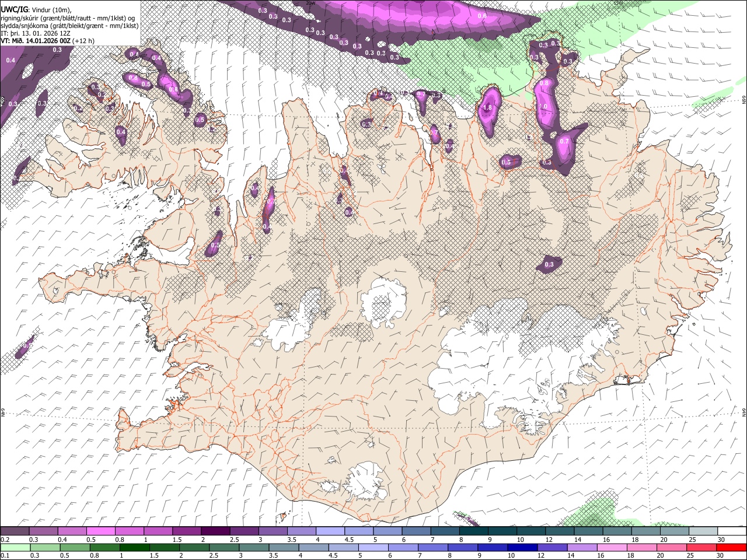Click the '0.4' legend scale label
The image size is (747, 560).
pyautogui.click(x=62, y=540)
